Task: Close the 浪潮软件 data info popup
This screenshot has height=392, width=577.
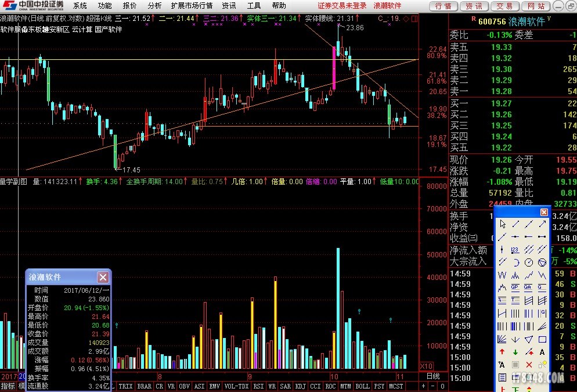Action: click(103, 277)
